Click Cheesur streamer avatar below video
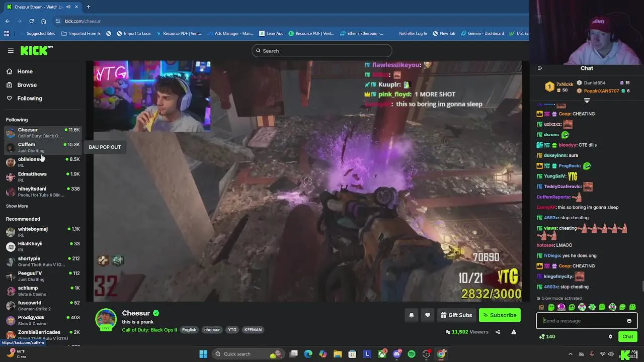 tap(106, 319)
